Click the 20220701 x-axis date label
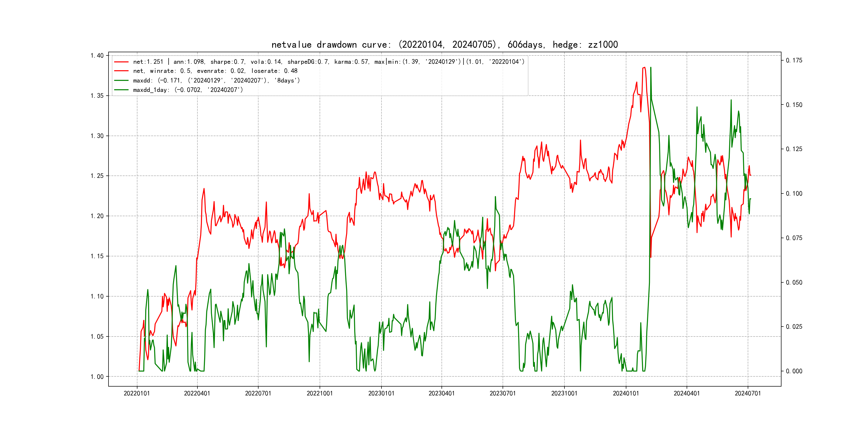This screenshot has height=434, width=868. [x=258, y=393]
